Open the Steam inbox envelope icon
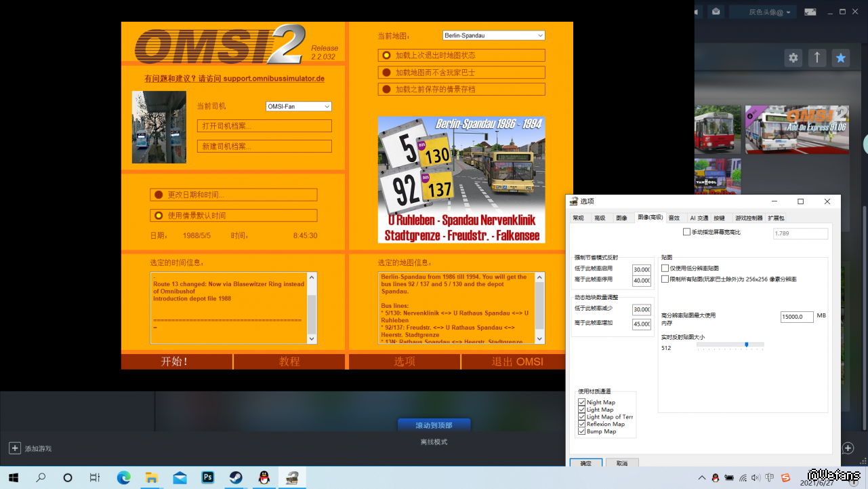The image size is (868, 489). click(716, 12)
